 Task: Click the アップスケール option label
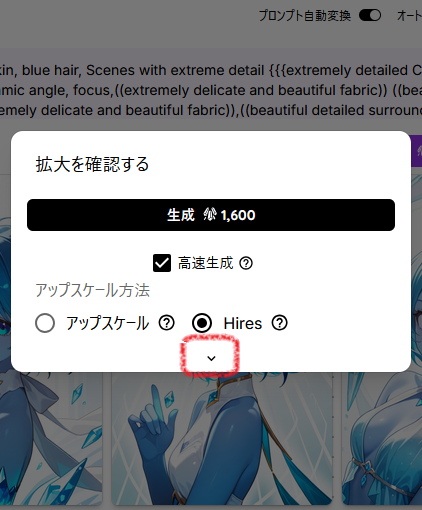click(107, 323)
